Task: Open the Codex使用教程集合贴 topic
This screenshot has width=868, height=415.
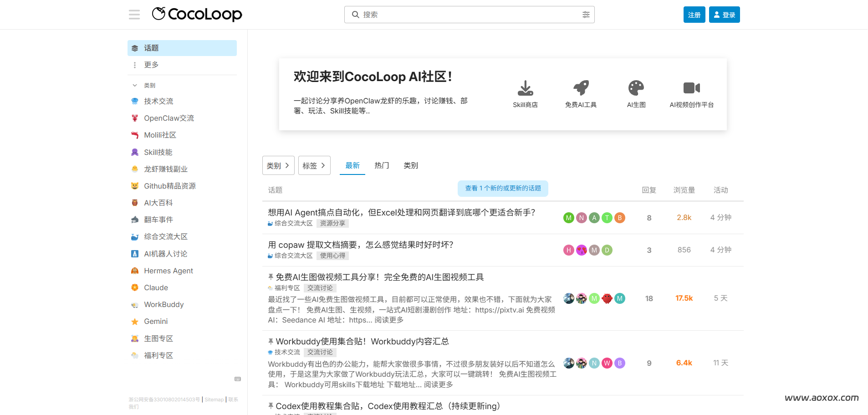Action: [388, 406]
